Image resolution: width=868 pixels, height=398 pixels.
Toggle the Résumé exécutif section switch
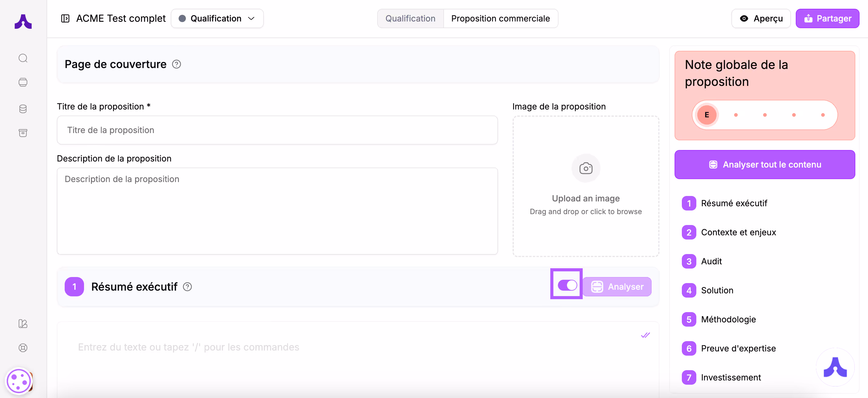pos(567,285)
